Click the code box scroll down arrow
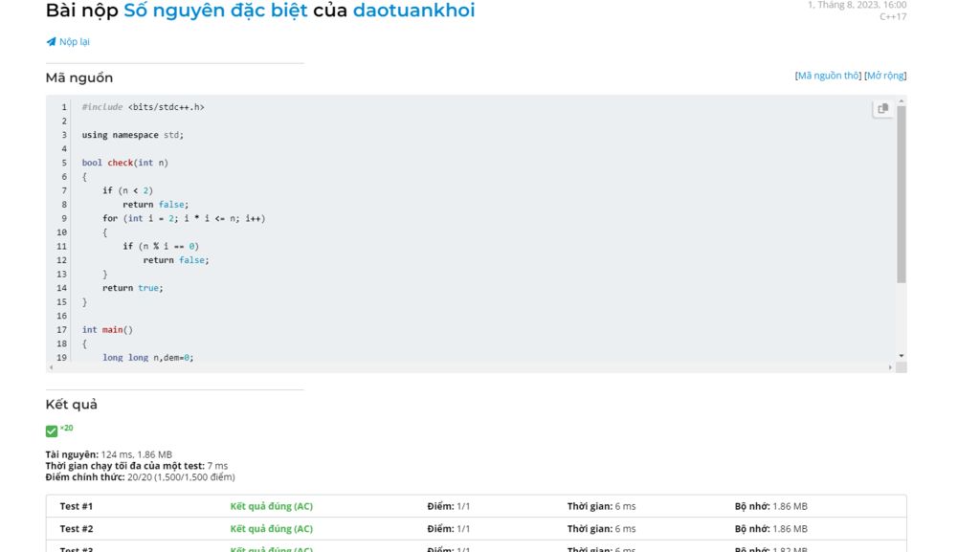 coord(901,356)
